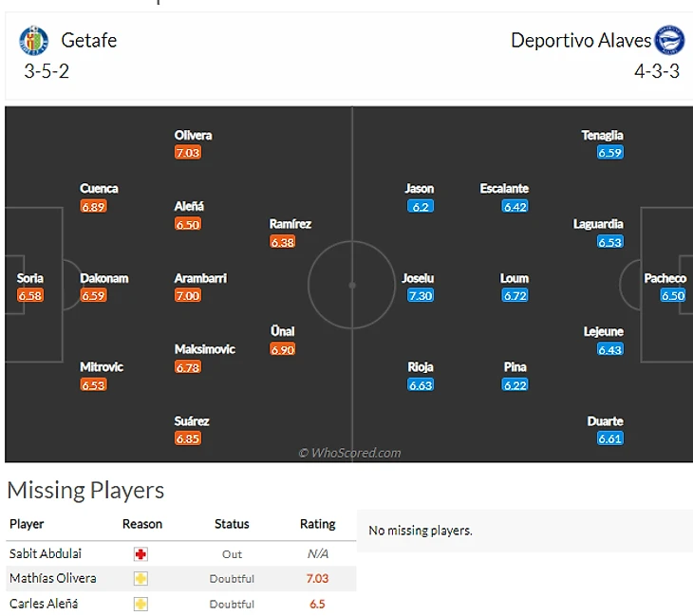The width and height of the screenshot is (693, 616).
Task: Click the WhoScored.com watermark on the pitch
Action: [349, 453]
